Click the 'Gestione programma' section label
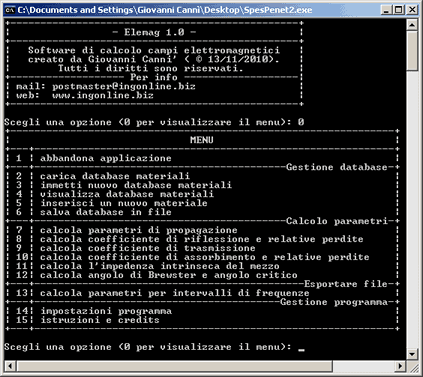This screenshot has width=423, height=377. click(334, 302)
